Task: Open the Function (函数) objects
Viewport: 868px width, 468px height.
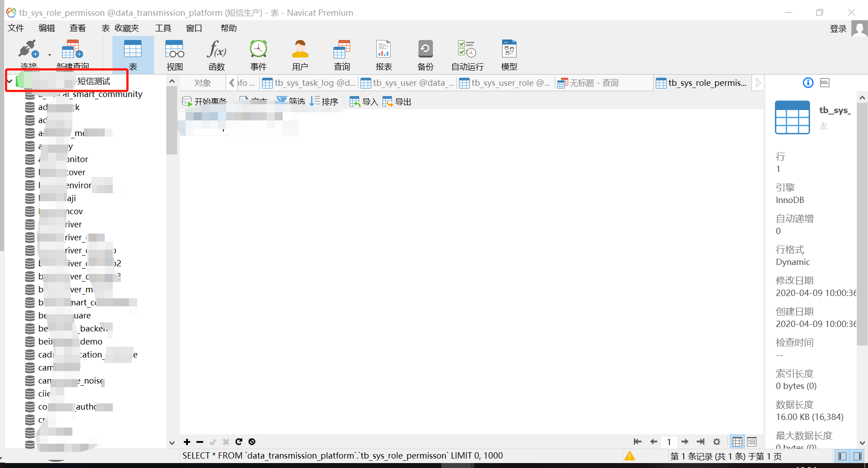Action: tap(216, 55)
